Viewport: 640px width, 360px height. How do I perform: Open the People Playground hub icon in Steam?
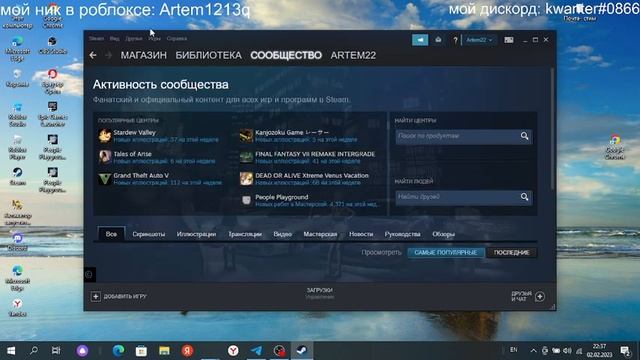click(246, 200)
